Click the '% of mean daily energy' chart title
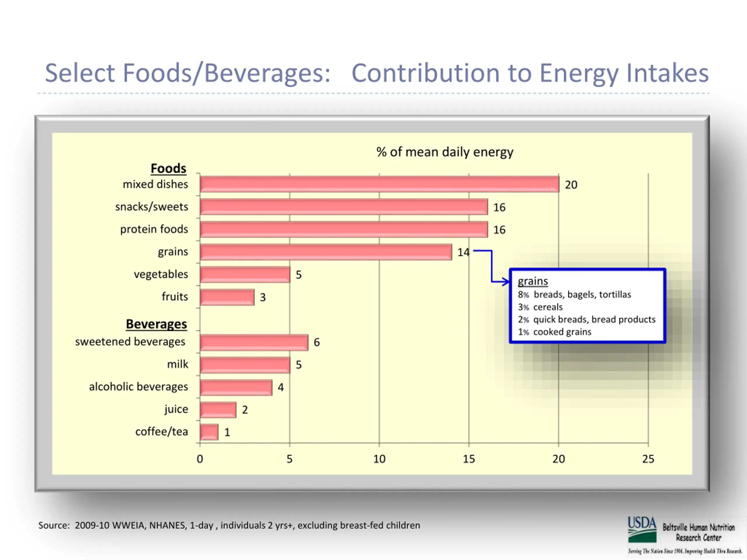The height and width of the screenshot is (560, 747). point(444,152)
